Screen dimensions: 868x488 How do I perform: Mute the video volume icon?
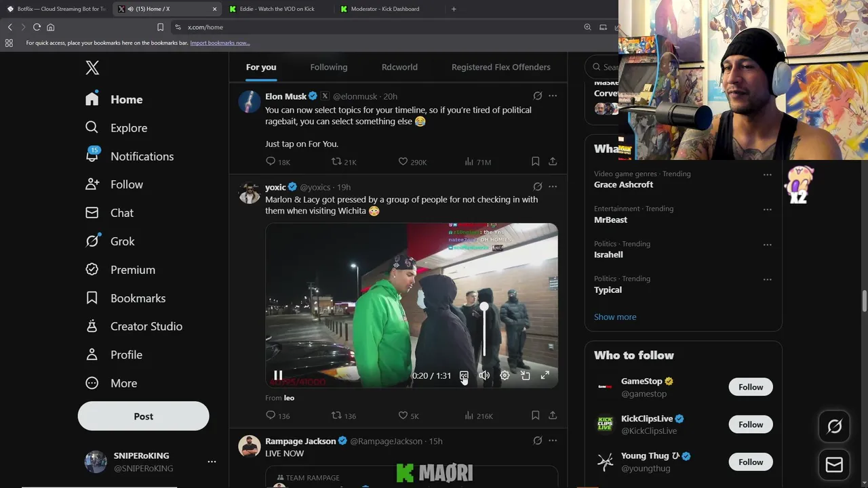(x=484, y=375)
